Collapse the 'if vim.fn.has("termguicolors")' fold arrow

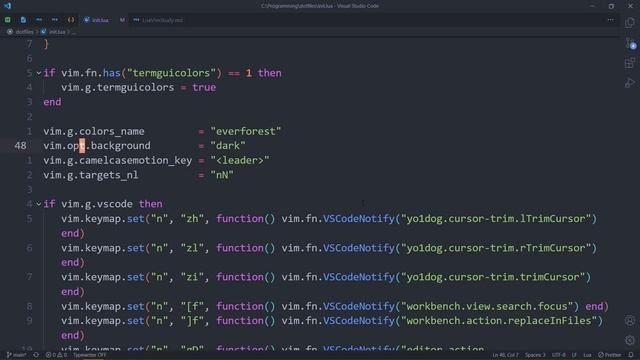(x=39, y=73)
